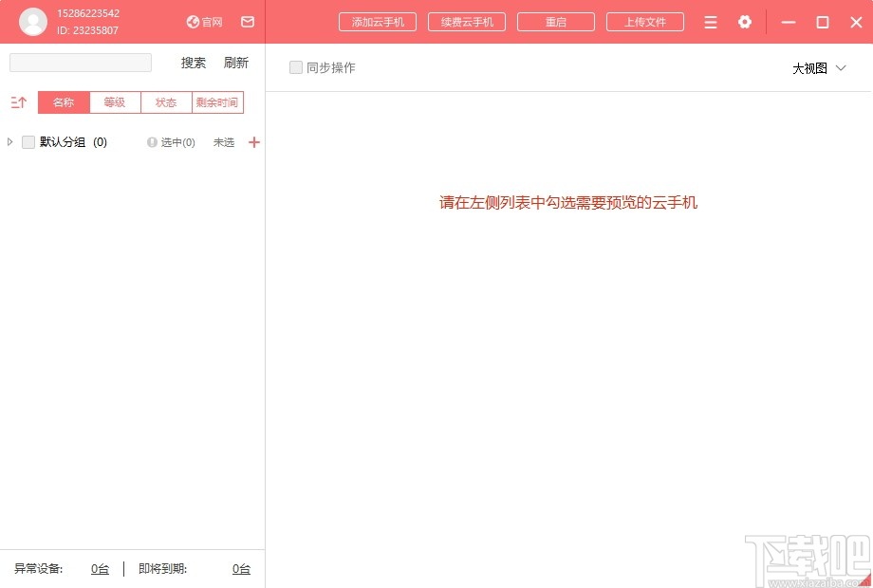Open the 官网 official website link
The image size is (873, 588).
click(203, 22)
